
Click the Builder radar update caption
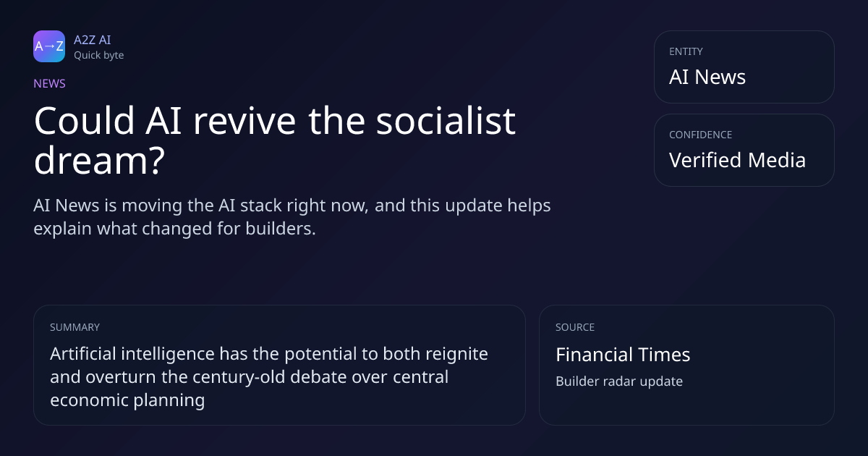[x=619, y=381]
